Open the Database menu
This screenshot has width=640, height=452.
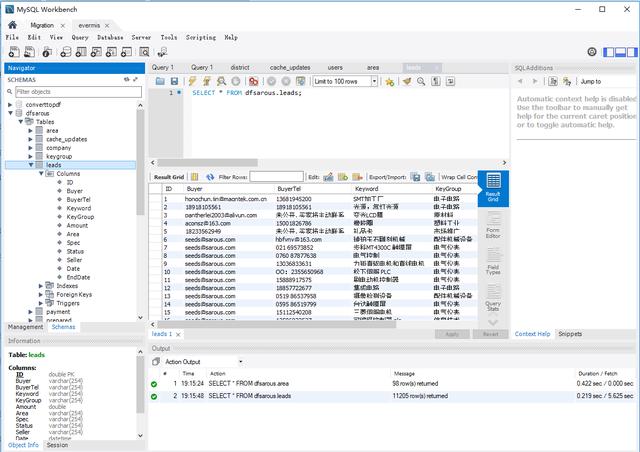pos(110,37)
